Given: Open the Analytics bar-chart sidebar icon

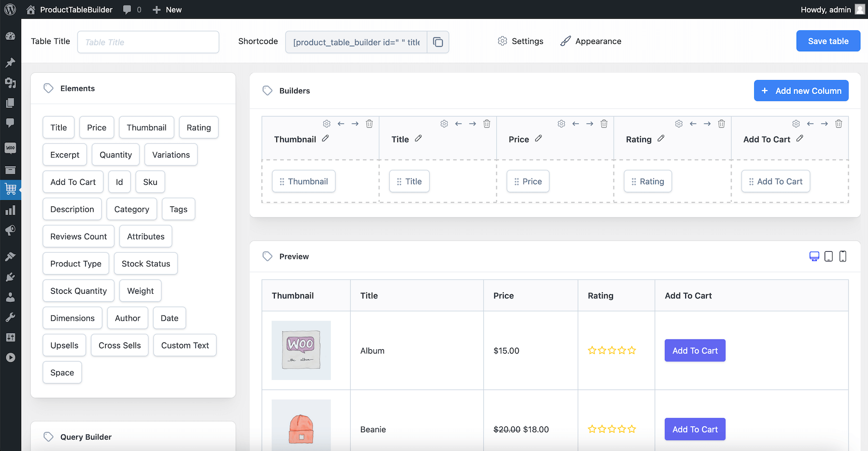Looking at the screenshot, I should coord(10,210).
